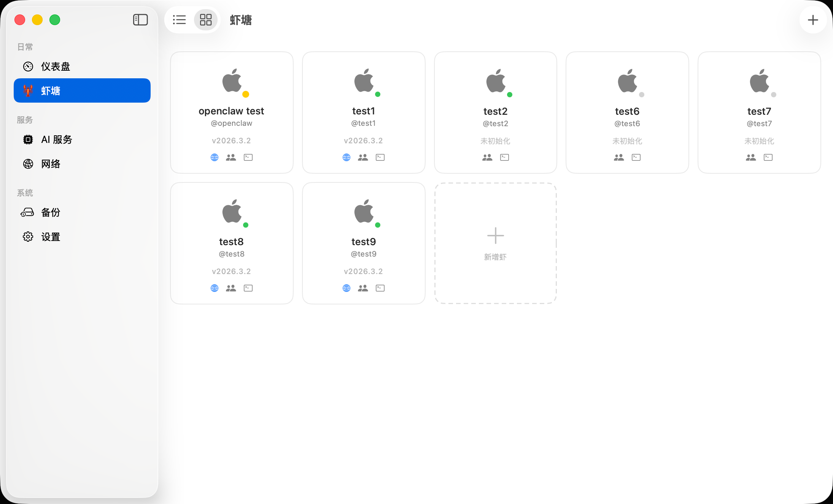Viewport: 833px width, 504px height.
Task: Click the '@test1' handle text
Action: pyautogui.click(x=363, y=123)
